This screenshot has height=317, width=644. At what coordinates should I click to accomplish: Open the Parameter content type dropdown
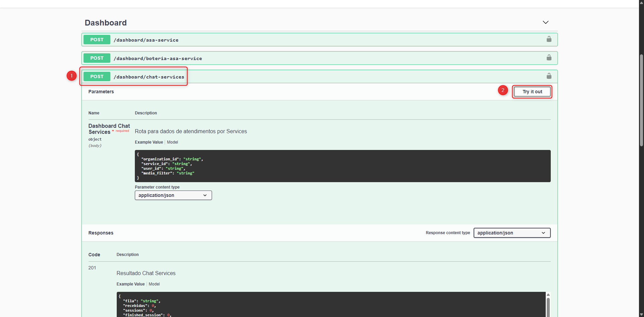click(173, 195)
